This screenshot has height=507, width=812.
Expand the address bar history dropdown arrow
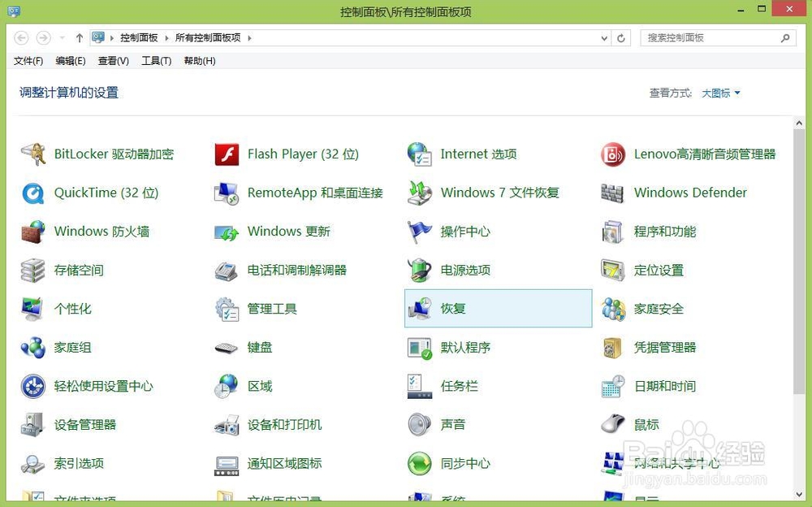pyautogui.click(x=604, y=38)
